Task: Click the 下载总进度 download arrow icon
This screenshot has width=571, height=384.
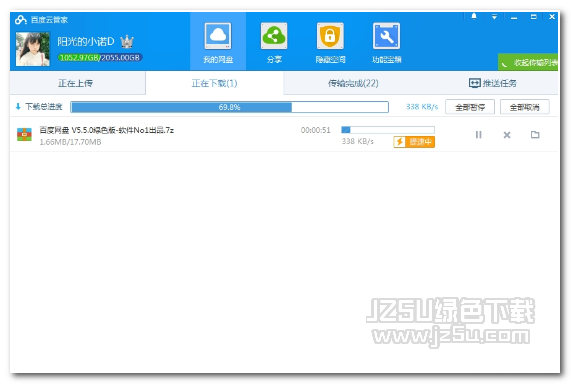Action: tap(18, 106)
